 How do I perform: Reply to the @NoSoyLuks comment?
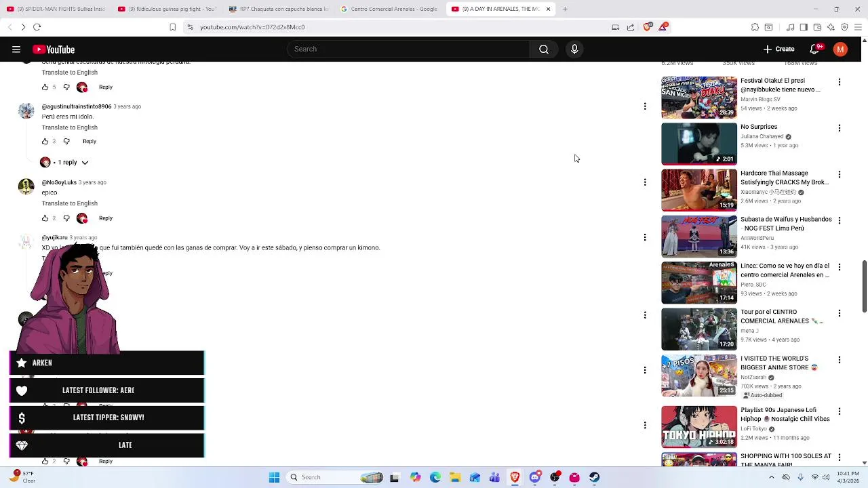(106, 218)
